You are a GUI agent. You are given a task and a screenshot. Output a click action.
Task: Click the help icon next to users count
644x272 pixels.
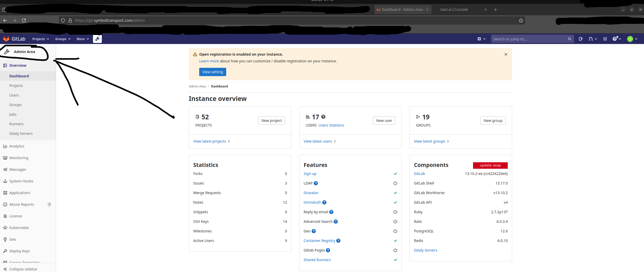[x=323, y=117]
